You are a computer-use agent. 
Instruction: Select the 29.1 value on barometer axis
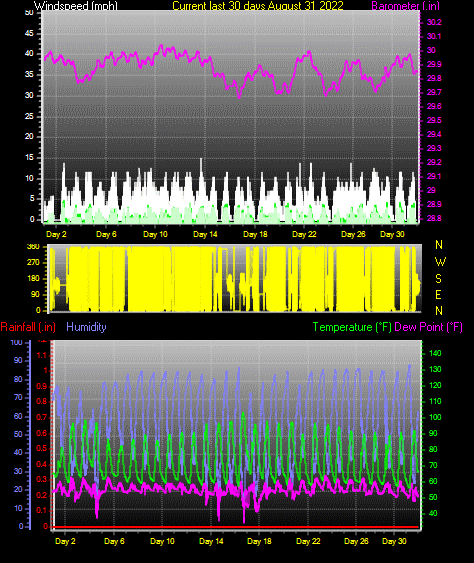[434, 176]
